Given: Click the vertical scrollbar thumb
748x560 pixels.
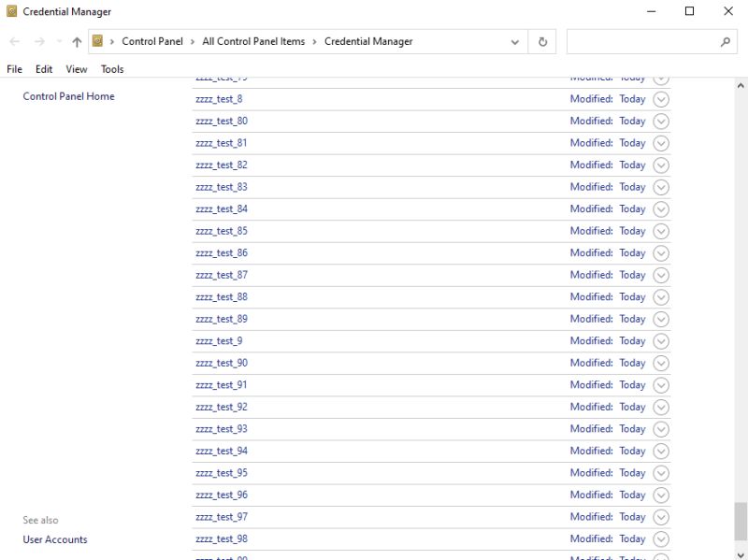Looking at the screenshot, I should 741,521.
